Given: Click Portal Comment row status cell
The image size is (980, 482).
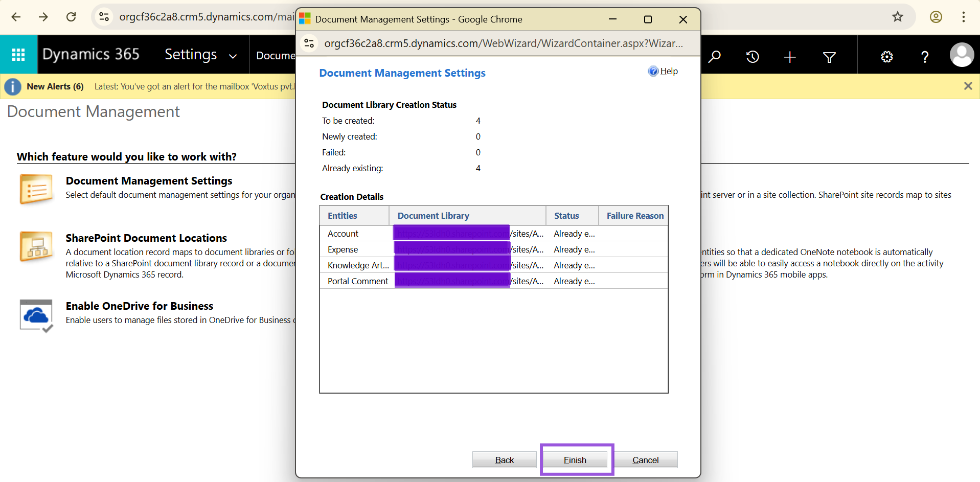Looking at the screenshot, I should pyautogui.click(x=574, y=281).
